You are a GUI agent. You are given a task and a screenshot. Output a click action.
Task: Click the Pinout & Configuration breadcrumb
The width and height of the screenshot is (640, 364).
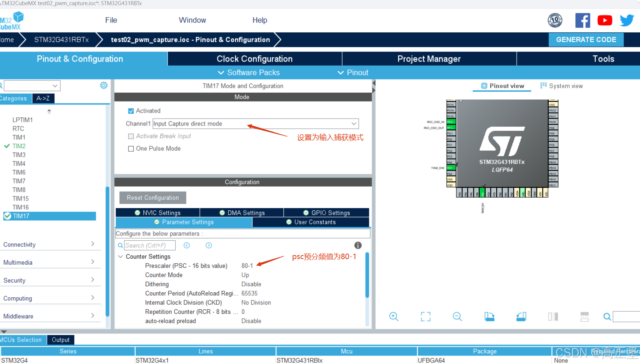pos(190,40)
